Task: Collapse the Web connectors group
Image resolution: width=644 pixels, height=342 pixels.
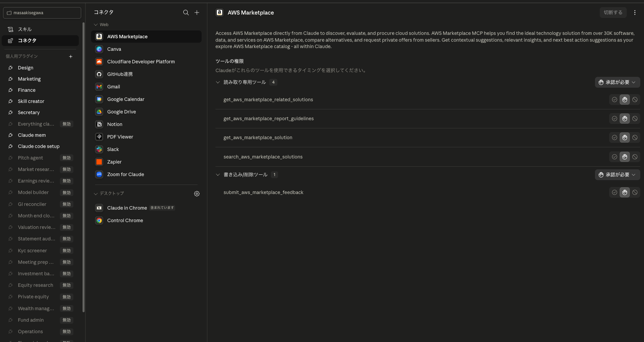Action: pyautogui.click(x=96, y=25)
